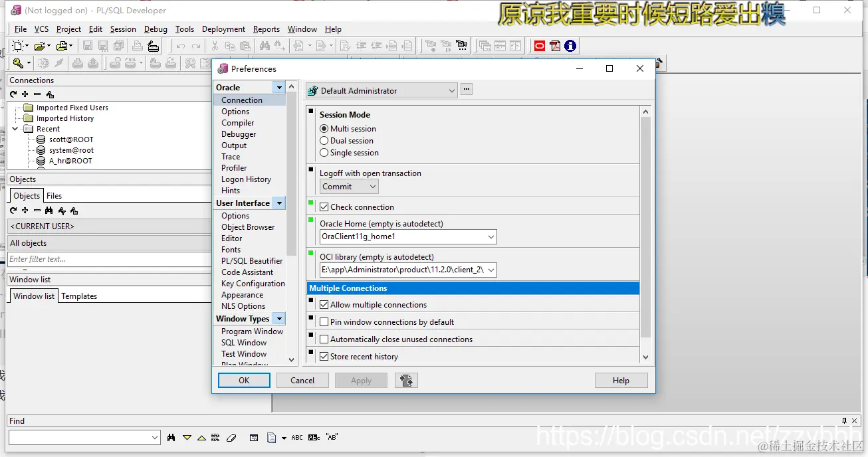This screenshot has height=457, width=868.
Task: Collapse the Recent connections folder
Action: pos(16,129)
